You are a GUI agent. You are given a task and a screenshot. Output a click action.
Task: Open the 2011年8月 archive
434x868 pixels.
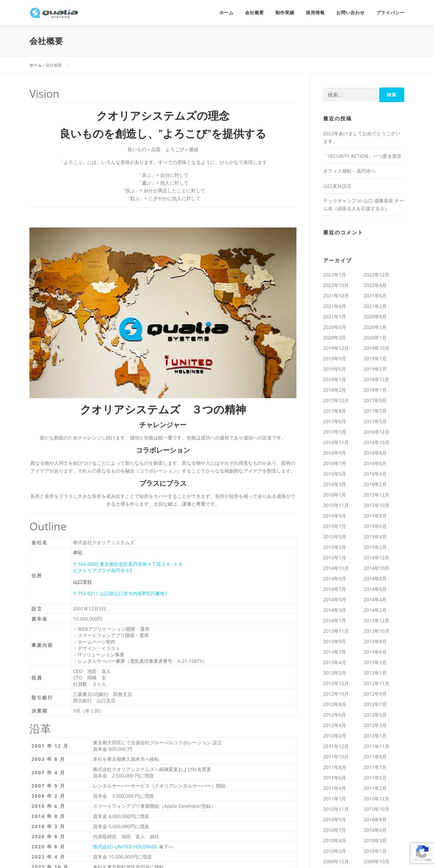[334, 767]
